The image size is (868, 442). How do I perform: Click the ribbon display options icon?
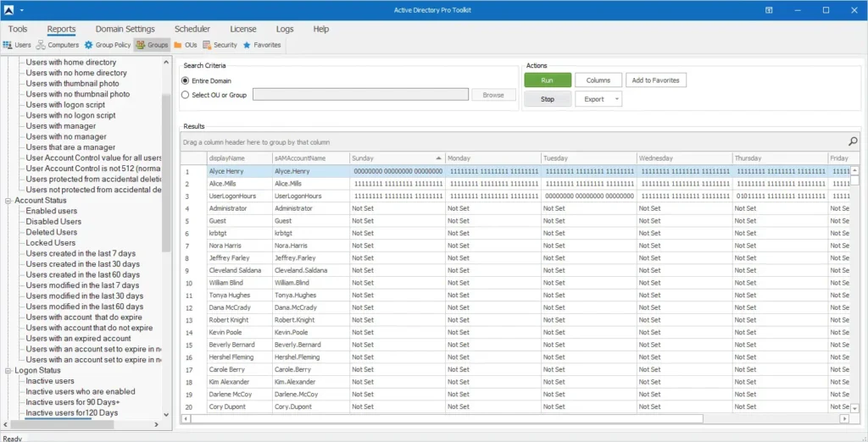(x=769, y=10)
